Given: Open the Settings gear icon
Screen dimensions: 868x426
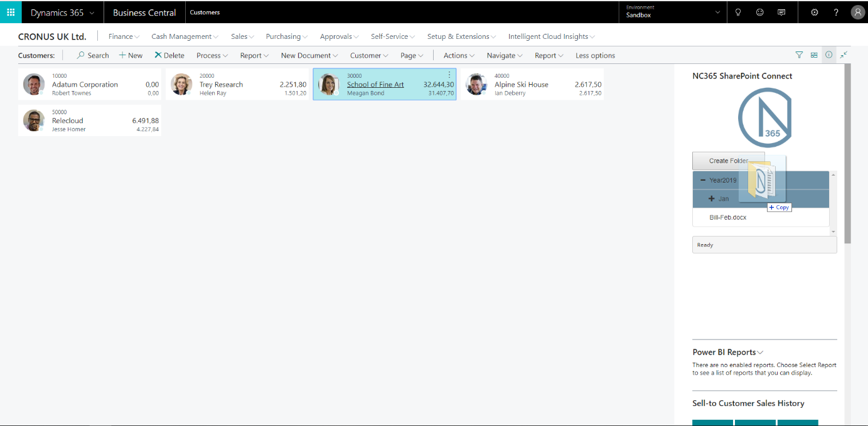Looking at the screenshot, I should [x=815, y=12].
